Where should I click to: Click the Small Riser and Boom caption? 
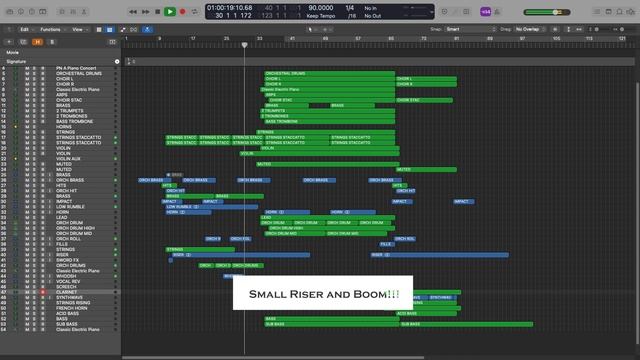click(324, 294)
